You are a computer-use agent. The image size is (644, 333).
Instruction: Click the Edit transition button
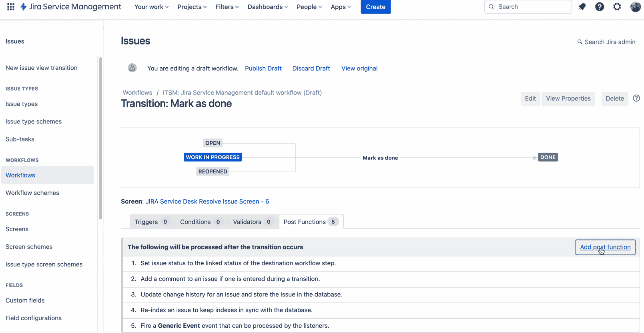(530, 99)
